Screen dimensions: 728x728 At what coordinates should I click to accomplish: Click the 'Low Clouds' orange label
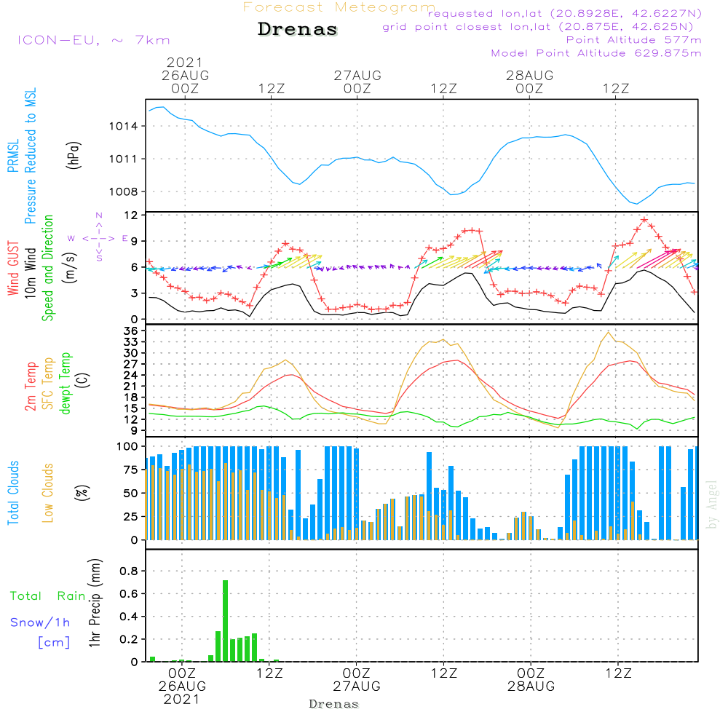tap(47, 493)
